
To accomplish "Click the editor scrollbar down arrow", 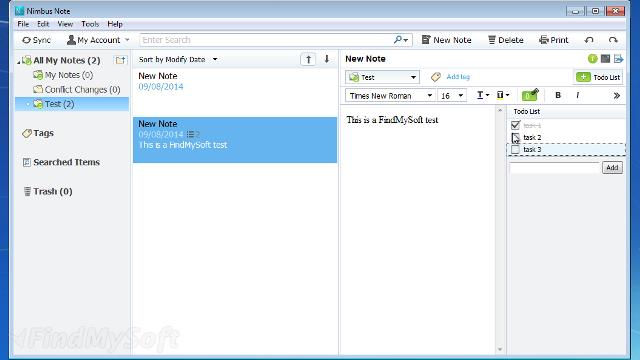I will click(500, 349).
